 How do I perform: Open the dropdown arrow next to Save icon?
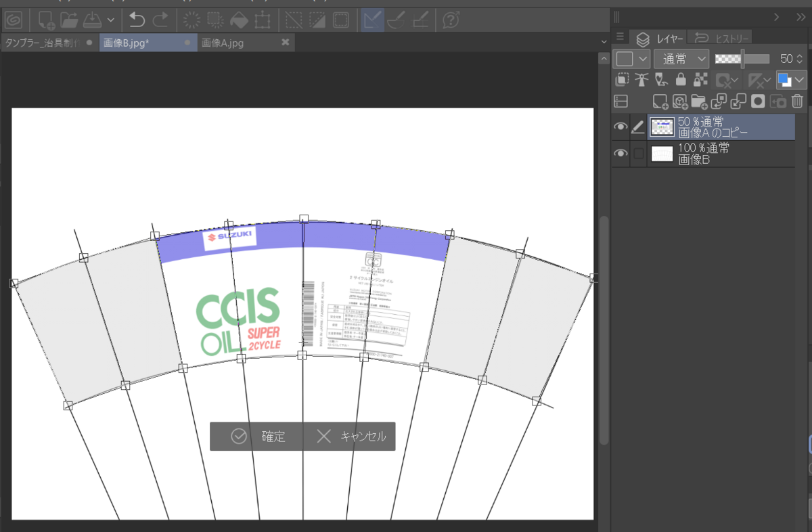110,20
